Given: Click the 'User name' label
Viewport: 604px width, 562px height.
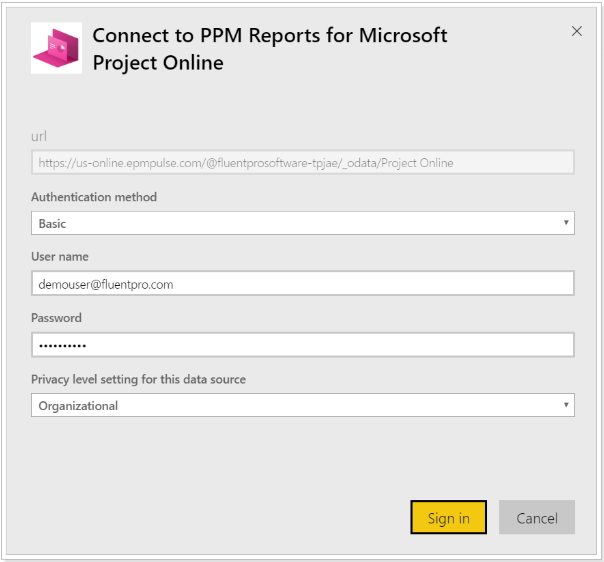Looking at the screenshot, I should tap(60, 257).
